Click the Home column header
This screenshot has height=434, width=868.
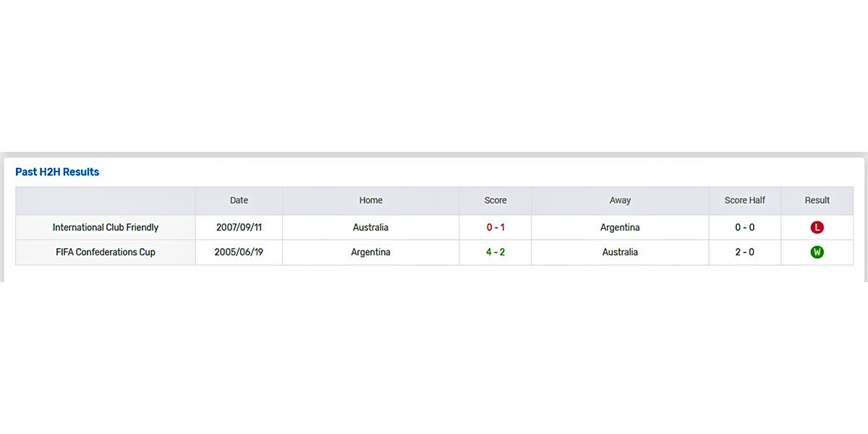[x=371, y=200]
